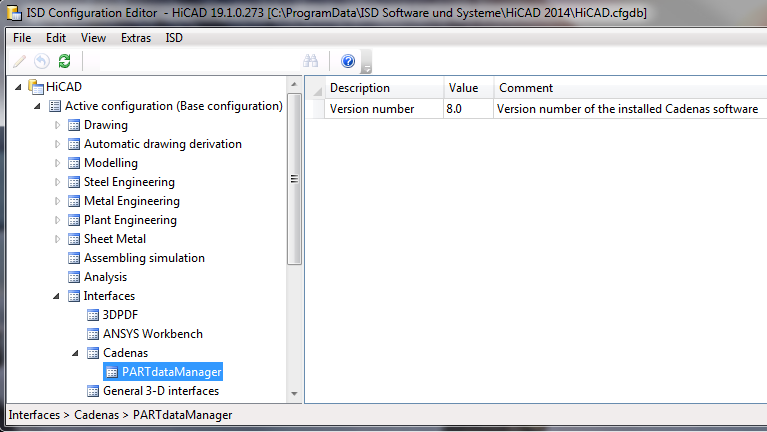Open the File menu
This screenshot has height=432, width=767.
tap(22, 38)
